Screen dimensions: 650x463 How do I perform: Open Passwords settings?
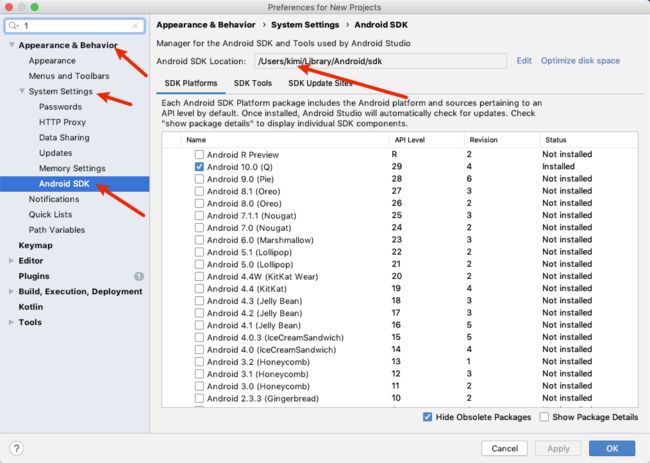pyautogui.click(x=60, y=107)
